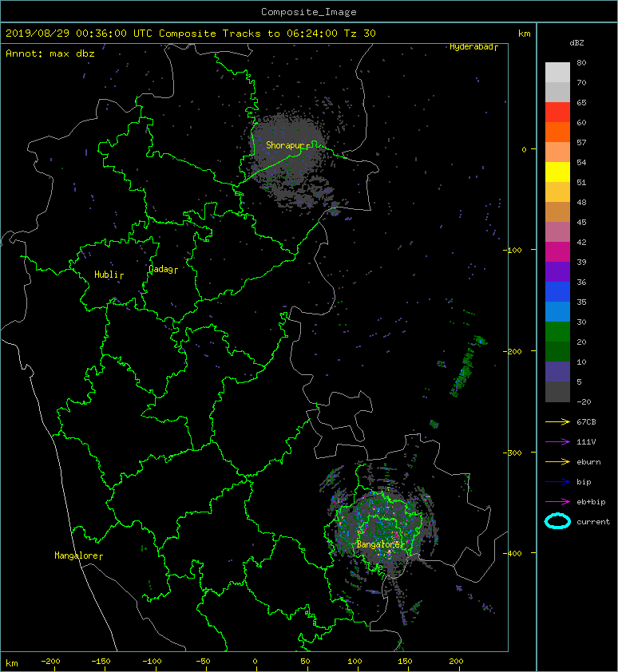Select the slate 5–10 dBZ color band

point(557,372)
